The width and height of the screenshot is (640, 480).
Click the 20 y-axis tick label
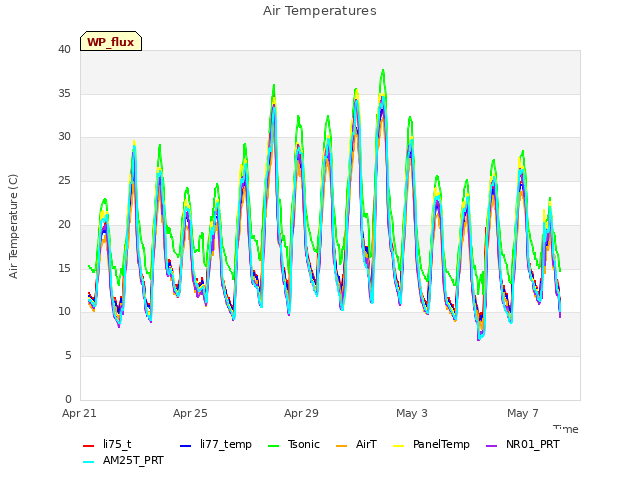[64, 224]
